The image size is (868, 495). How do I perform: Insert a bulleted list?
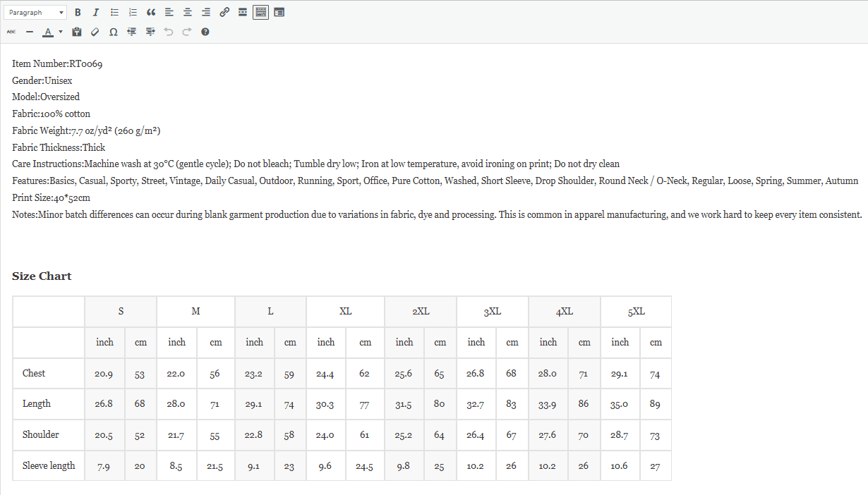coord(114,13)
